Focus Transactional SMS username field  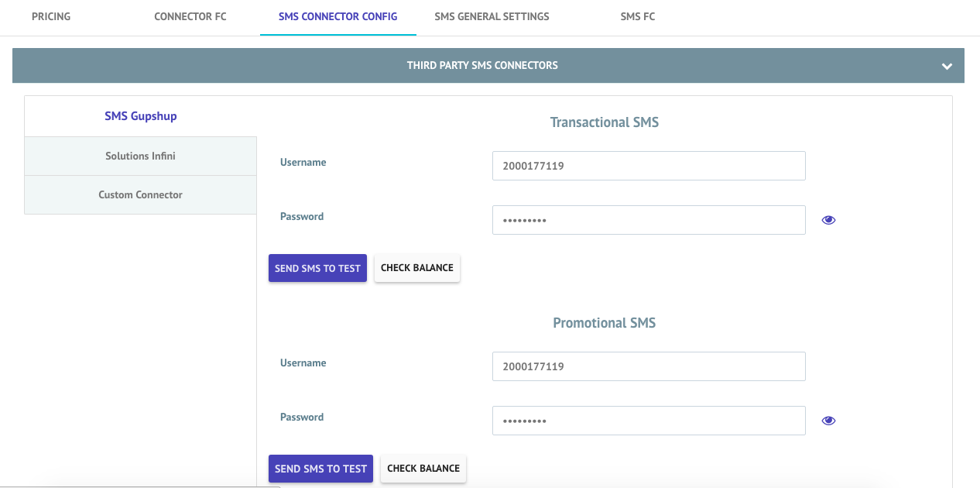pos(649,166)
